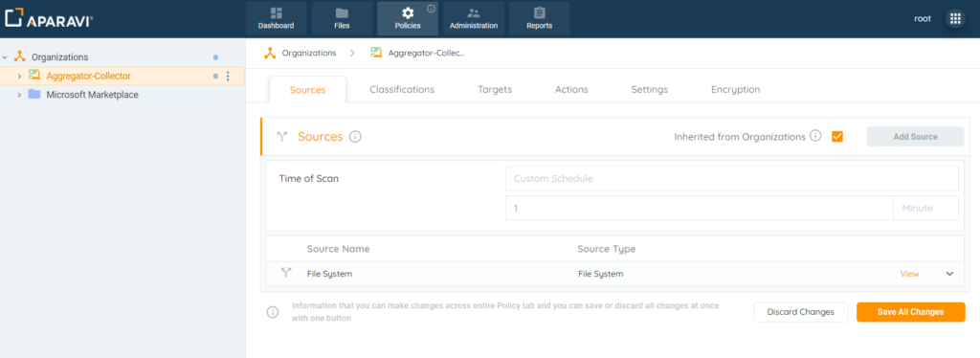Switch to the Classifications tab
980x358 pixels.
(402, 89)
